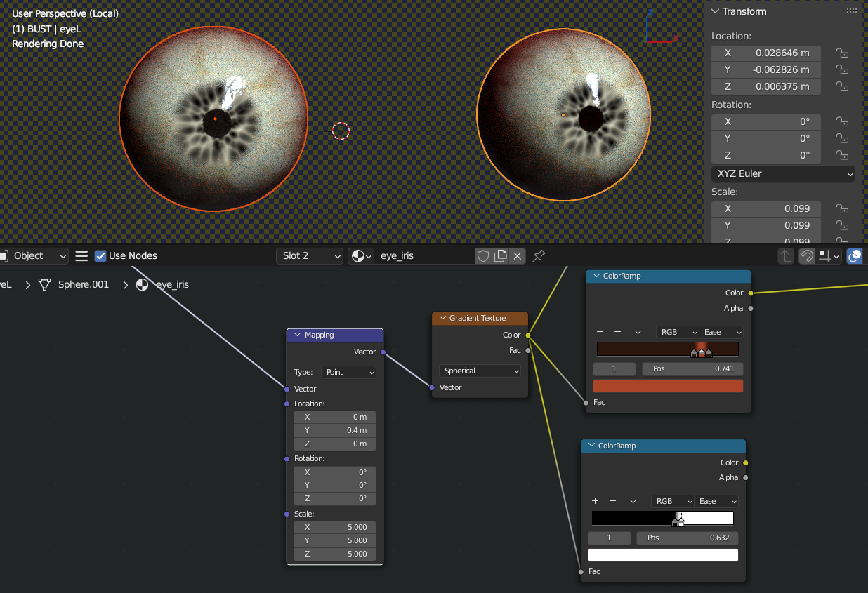Collapse the Transform panel
The height and width of the screenshot is (593, 868).
[716, 11]
